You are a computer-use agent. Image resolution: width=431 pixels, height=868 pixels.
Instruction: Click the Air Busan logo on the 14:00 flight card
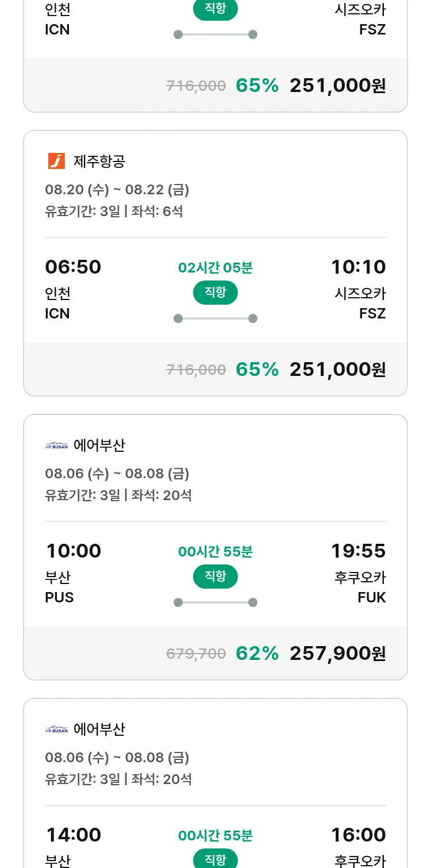(56, 729)
